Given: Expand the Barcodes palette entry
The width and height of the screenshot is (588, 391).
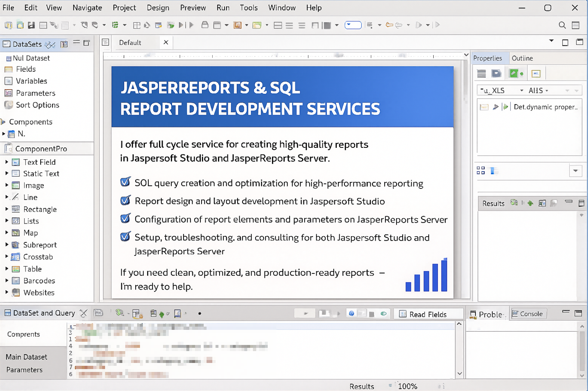Looking at the screenshot, I should [6, 281].
